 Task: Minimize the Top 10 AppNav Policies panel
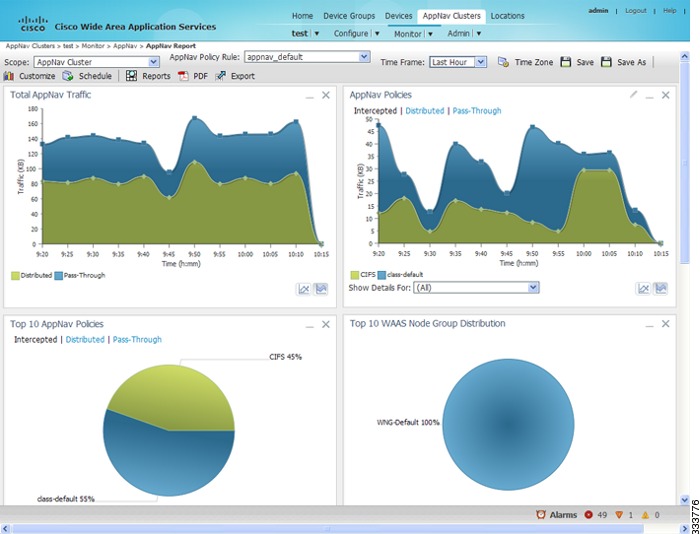tap(309, 326)
